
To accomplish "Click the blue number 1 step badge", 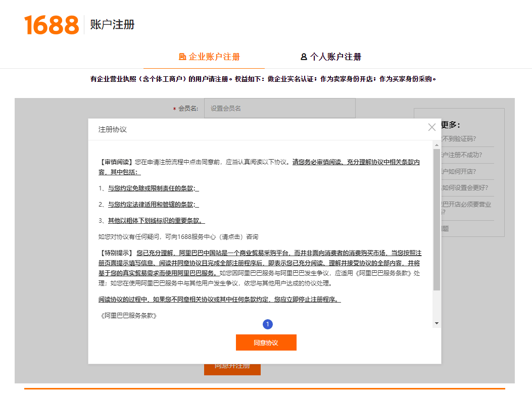I will (268, 324).
